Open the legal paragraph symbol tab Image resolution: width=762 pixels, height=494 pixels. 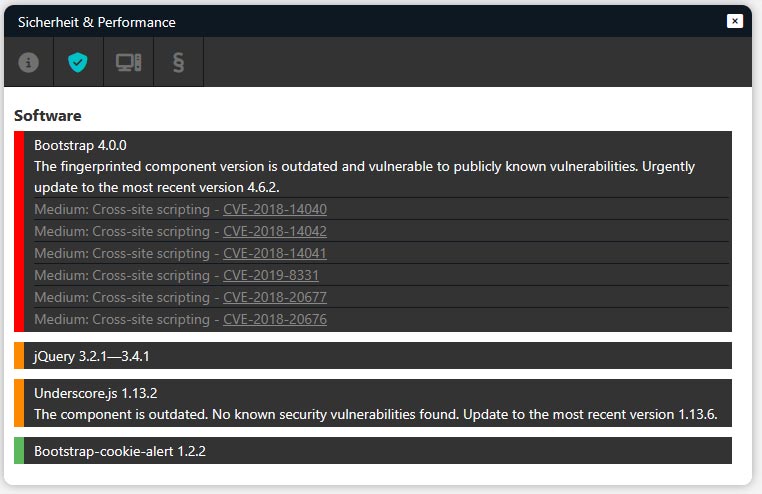[179, 62]
